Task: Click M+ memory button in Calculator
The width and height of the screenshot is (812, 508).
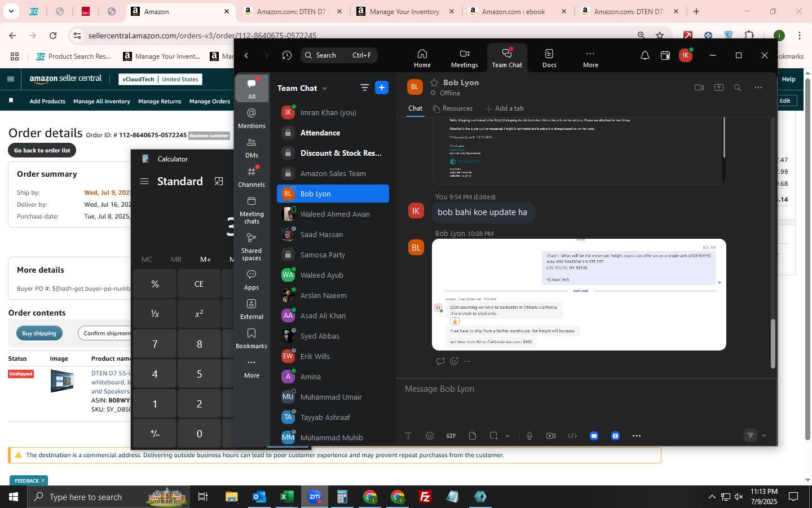Action: (205, 259)
